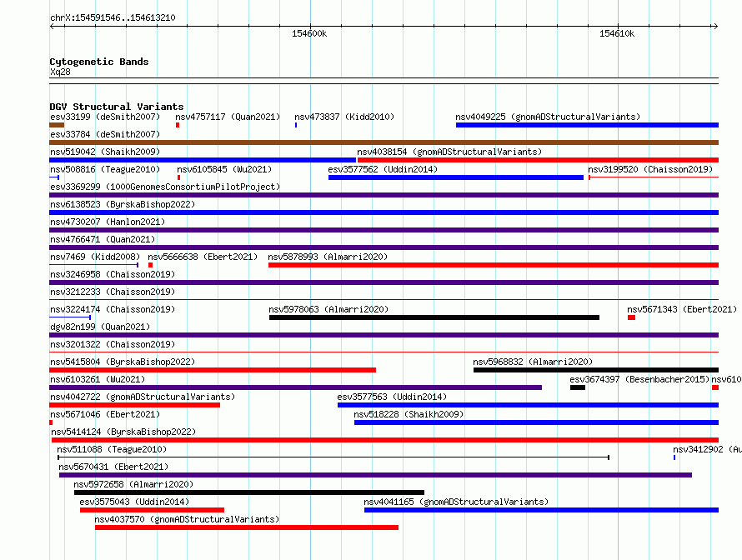The height and width of the screenshot is (560, 742).
Task: Select the blue nsv4049225 variant bar
Action: pyautogui.click(x=587, y=125)
